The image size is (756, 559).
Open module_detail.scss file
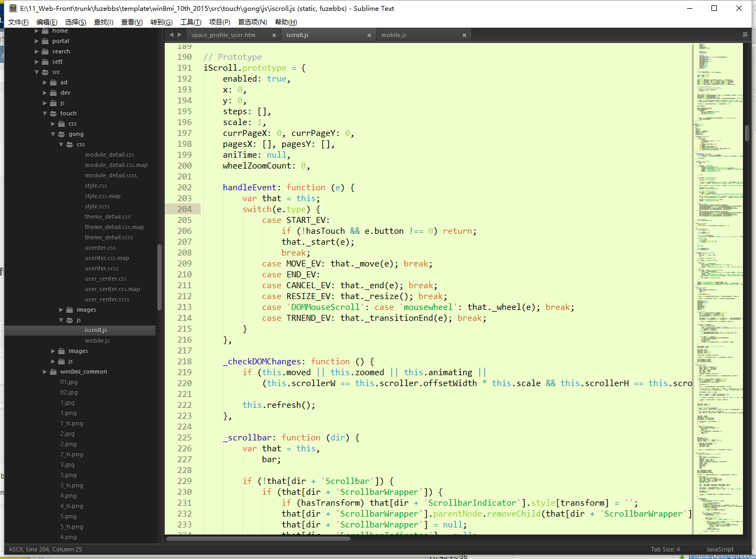pyautogui.click(x=111, y=175)
